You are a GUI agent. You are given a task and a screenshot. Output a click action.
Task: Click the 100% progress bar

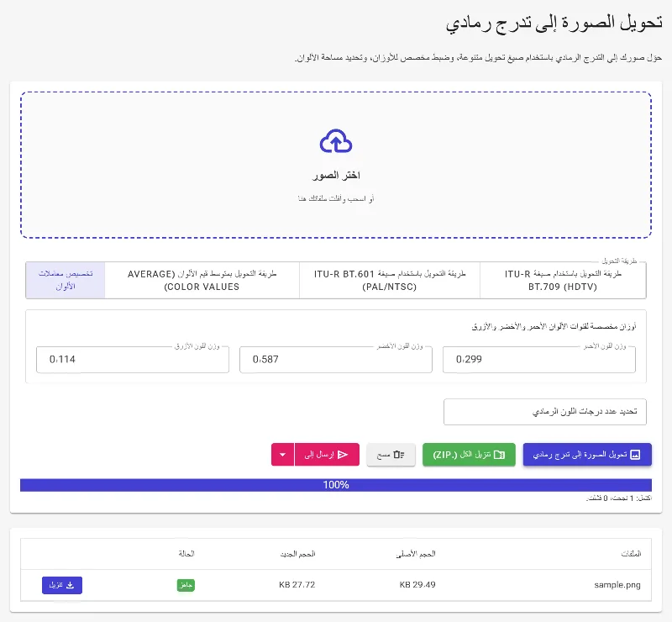336,485
